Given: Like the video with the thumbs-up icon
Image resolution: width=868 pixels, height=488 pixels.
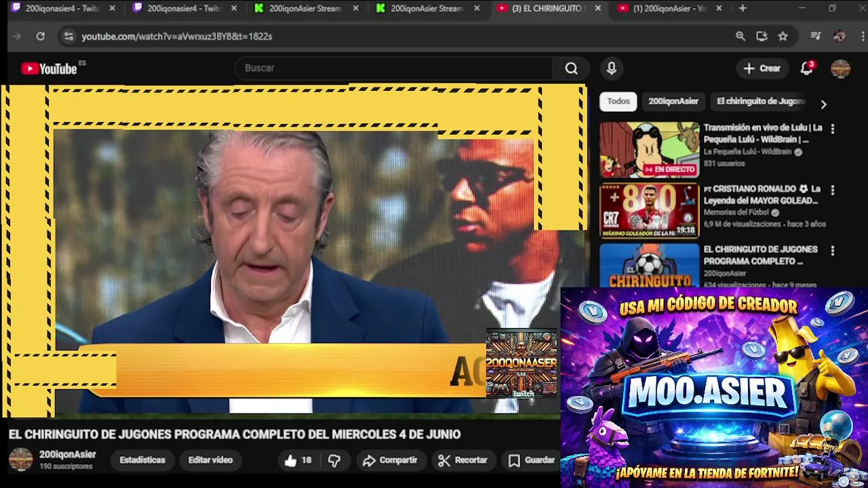Looking at the screenshot, I should (x=290, y=460).
